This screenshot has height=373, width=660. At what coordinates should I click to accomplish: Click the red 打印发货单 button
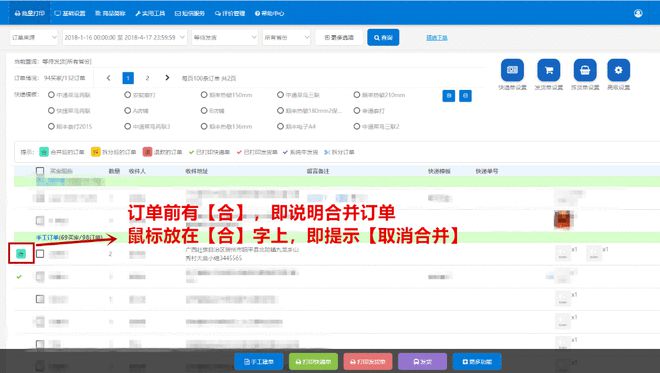click(368, 362)
